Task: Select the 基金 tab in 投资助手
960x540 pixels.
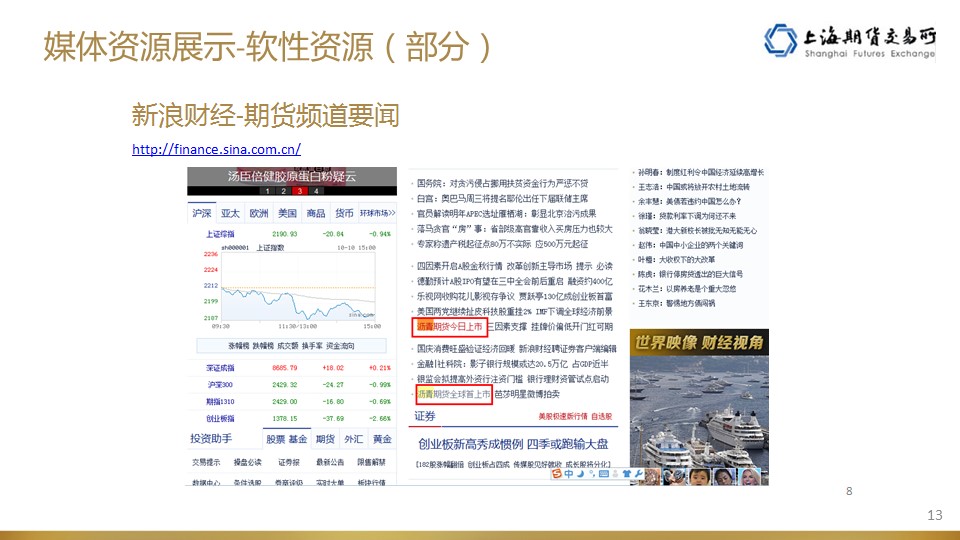Action: (298, 439)
